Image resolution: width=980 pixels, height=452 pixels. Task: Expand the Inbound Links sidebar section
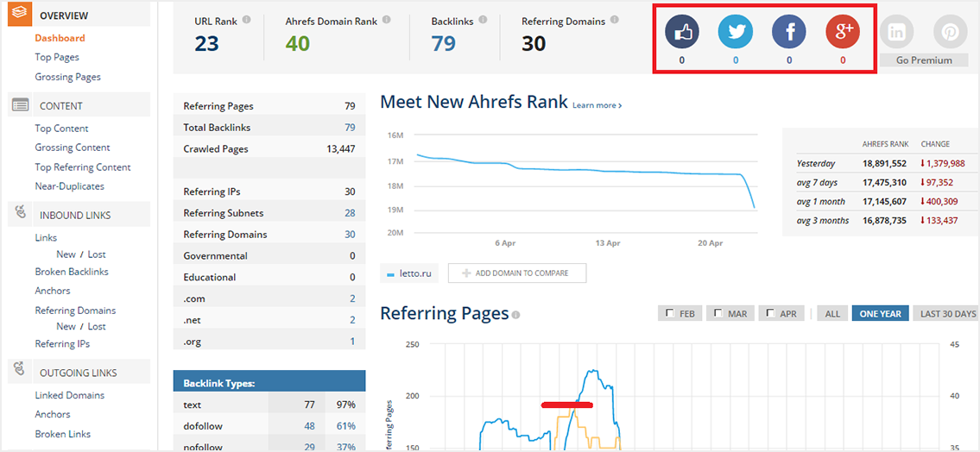[74, 215]
